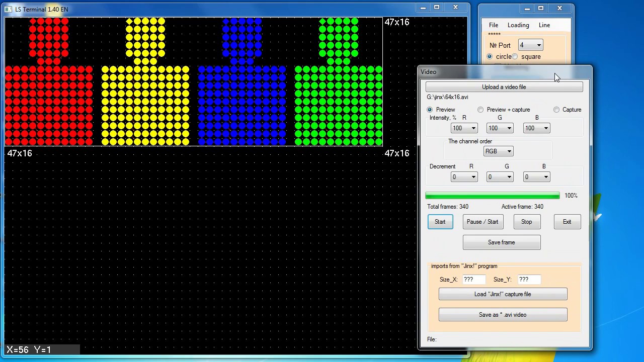Open the Intensity B dropdown

click(x=536, y=128)
